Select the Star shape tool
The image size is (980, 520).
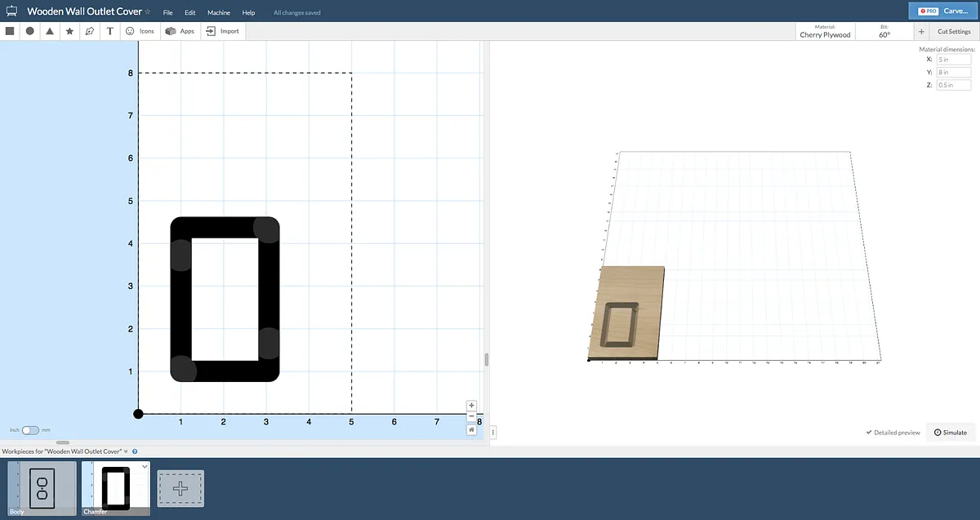coord(69,31)
